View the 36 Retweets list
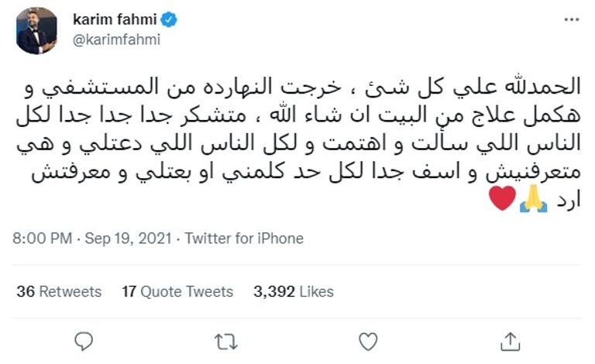This screenshot has width=595, height=364. click(x=59, y=292)
